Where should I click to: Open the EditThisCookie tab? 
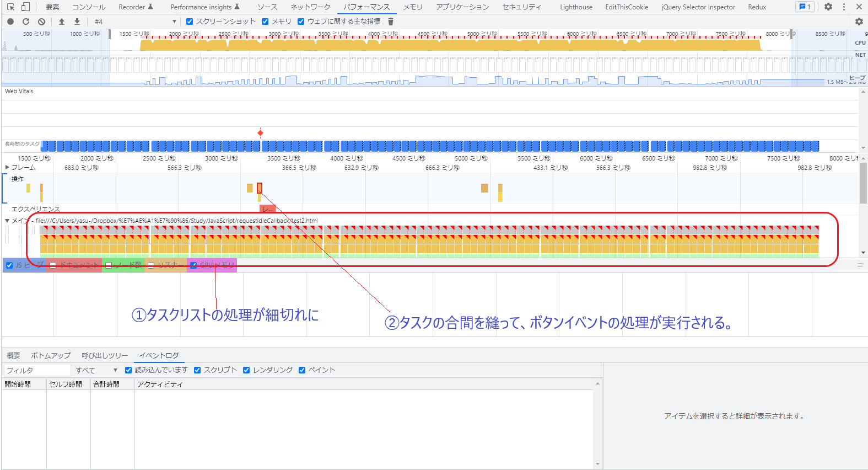[627, 7]
